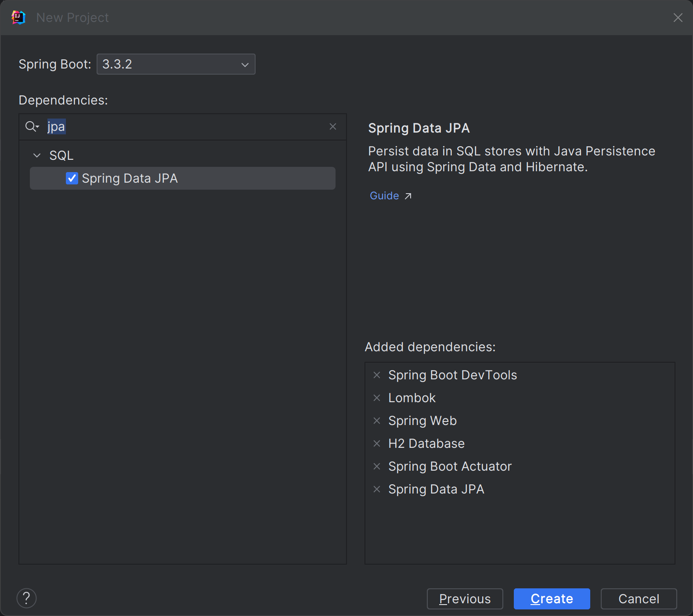
Task: Open the Spring Boot version dropdown
Action: (176, 64)
